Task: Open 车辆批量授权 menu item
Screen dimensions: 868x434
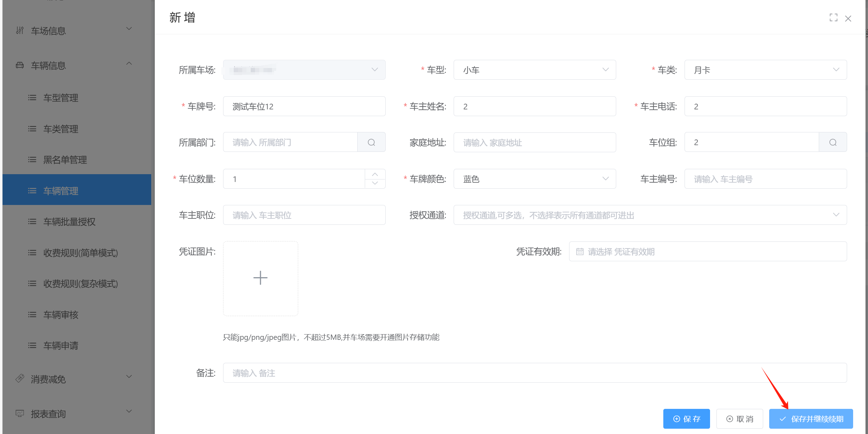Action: [77, 222]
